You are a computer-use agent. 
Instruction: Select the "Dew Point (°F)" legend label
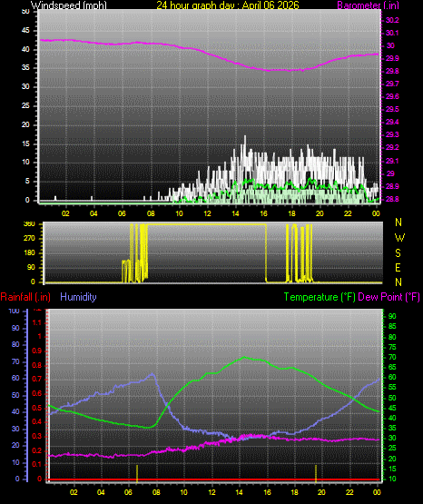pos(389,297)
